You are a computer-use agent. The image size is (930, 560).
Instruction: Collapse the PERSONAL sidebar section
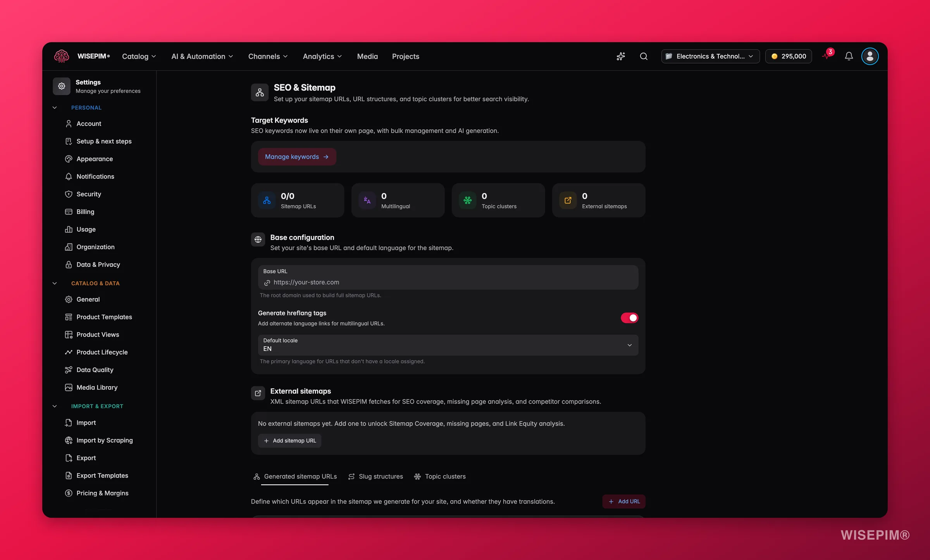[55, 108]
